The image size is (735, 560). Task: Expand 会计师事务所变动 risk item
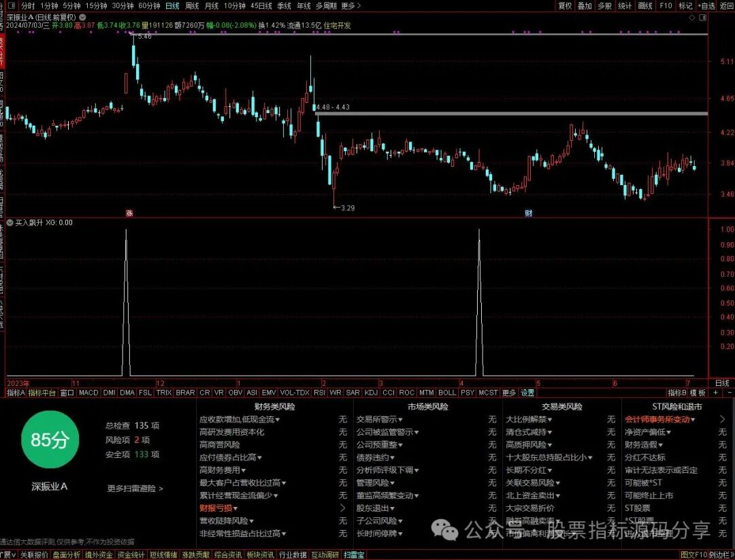[x=660, y=419]
